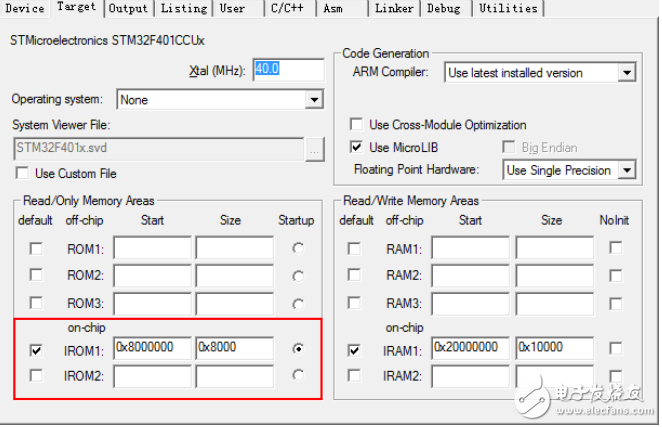This screenshot has width=662, height=427.
Task: Toggle the Use MicroLIB checkbox
Action: (356, 147)
